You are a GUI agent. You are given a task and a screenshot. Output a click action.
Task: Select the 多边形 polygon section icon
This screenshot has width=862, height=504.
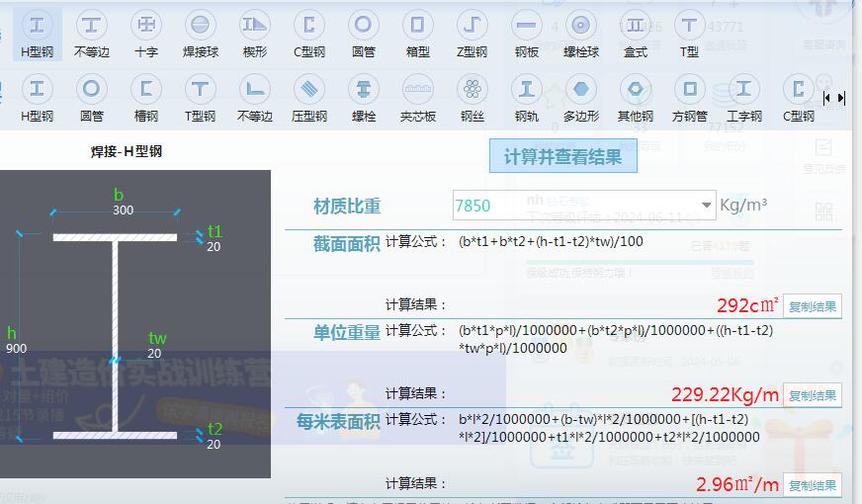[x=581, y=99]
